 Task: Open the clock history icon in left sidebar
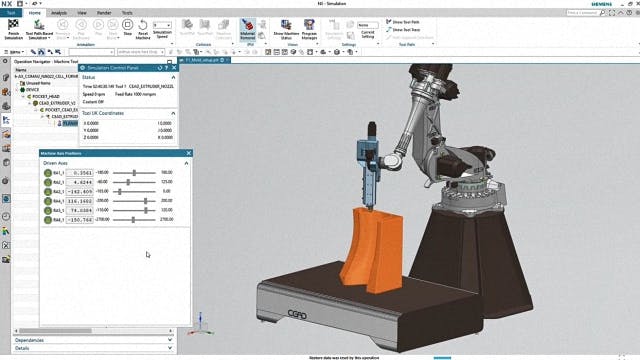click(6, 216)
